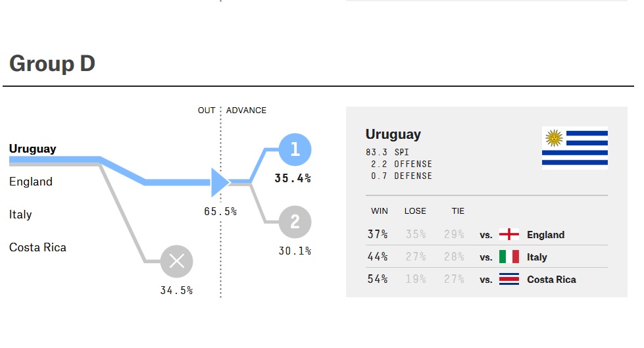This screenshot has width=644, height=348.
Task: Click the Costa Rica matchup name
Action: (x=551, y=280)
